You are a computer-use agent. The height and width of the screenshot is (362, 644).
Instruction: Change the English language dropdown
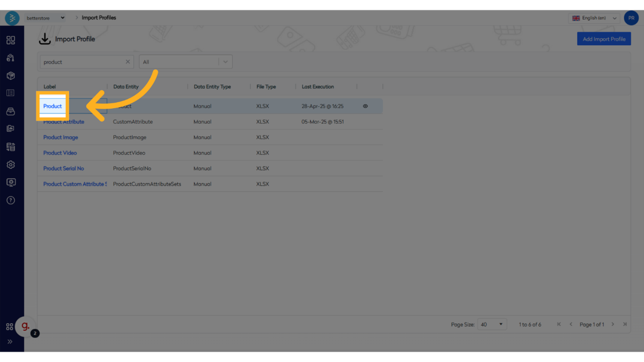tap(594, 18)
